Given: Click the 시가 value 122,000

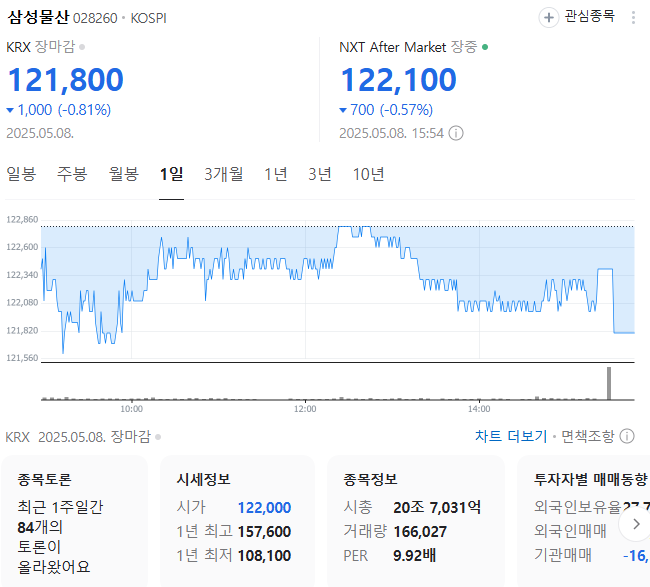Looking at the screenshot, I should point(264,507).
